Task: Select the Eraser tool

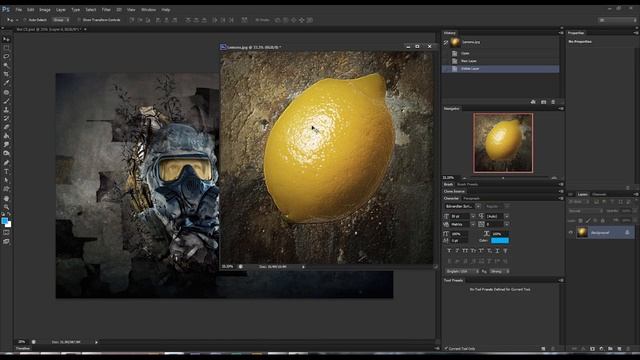Action: (6, 127)
